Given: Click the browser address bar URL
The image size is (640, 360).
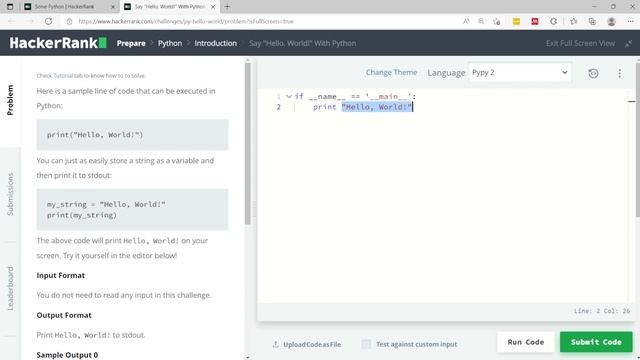Looking at the screenshot, I should [186, 21].
